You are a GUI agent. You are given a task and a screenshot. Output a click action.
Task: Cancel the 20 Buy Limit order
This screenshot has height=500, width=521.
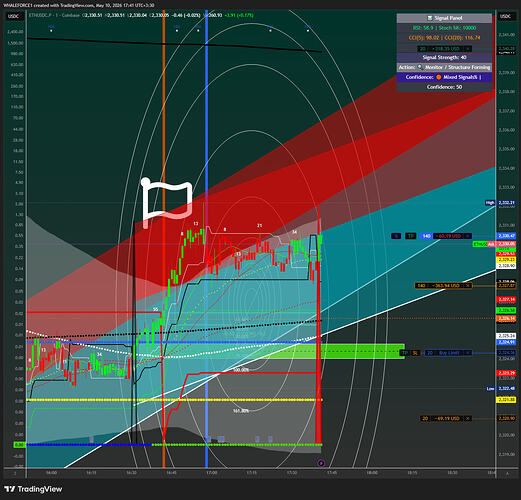click(x=468, y=353)
